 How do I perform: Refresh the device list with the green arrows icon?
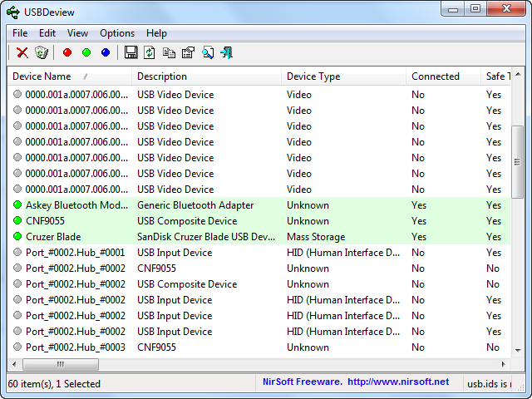tap(150, 52)
